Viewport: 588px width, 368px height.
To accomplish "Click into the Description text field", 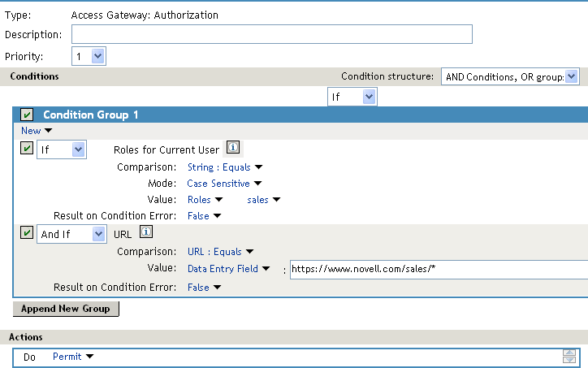I will coord(272,34).
